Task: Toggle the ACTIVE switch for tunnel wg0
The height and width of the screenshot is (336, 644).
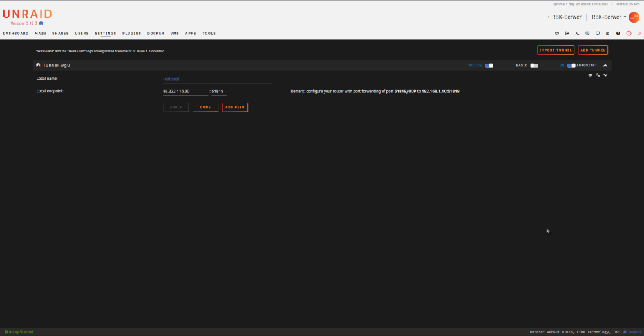Action: coord(489,66)
